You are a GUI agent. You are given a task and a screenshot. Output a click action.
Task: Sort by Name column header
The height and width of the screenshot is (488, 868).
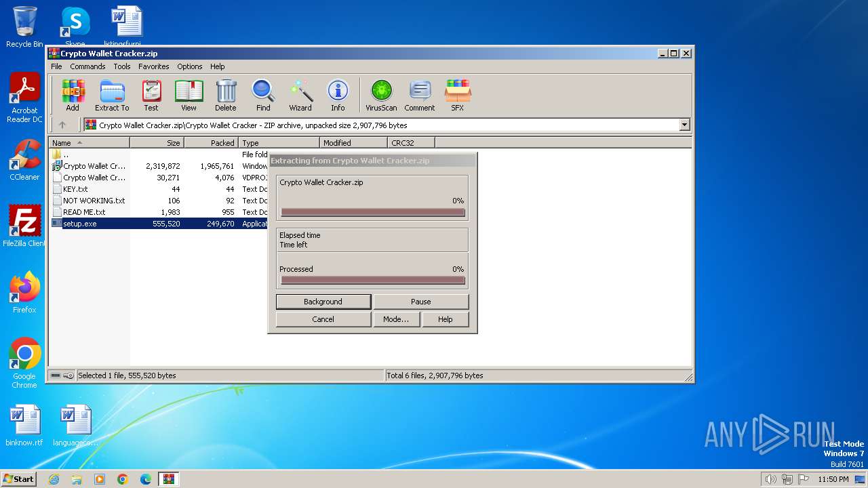[x=89, y=143]
